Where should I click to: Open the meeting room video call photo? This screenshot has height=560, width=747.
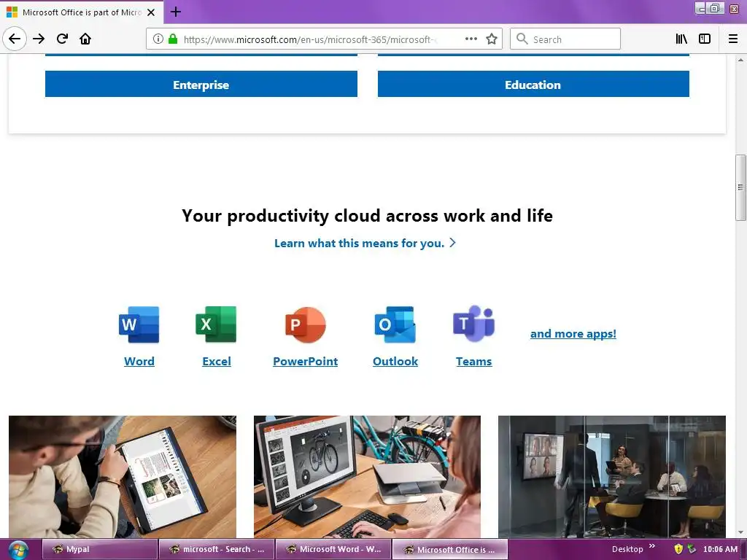coord(612,477)
